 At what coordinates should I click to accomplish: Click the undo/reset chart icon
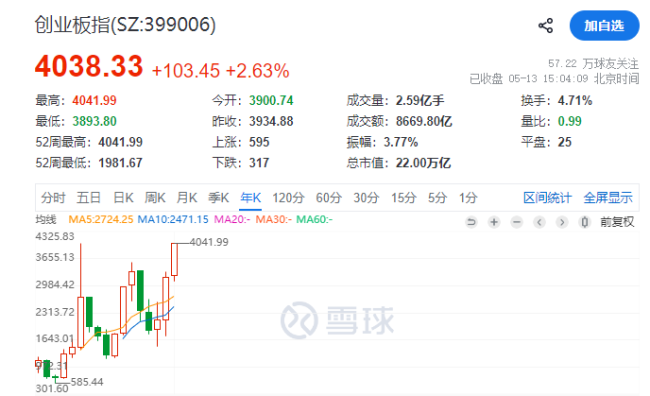click(x=471, y=222)
